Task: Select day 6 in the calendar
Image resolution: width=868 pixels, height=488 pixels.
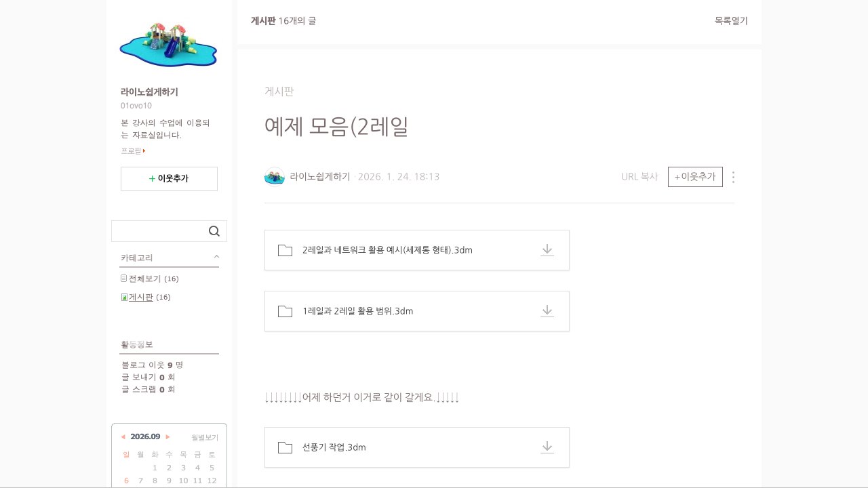Action: (x=126, y=481)
